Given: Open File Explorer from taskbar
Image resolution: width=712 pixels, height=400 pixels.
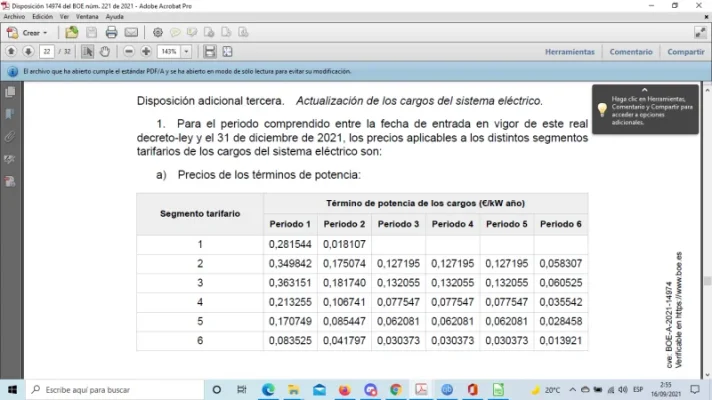Looking at the screenshot, I should tap(293, 390).
